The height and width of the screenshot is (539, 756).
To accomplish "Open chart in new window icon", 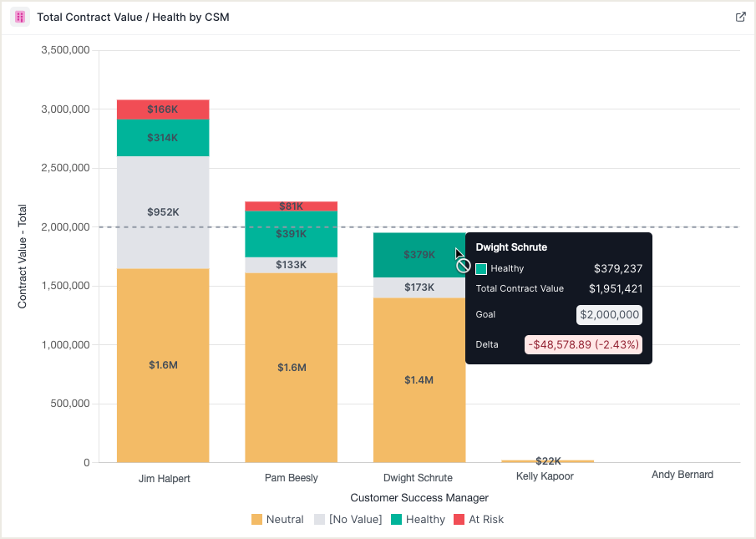I will (740, 17).
